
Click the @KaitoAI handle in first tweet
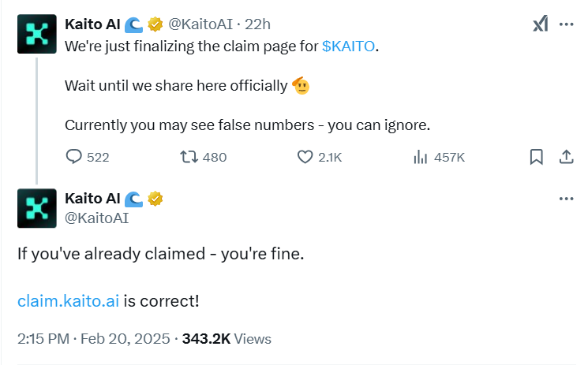tap(200, 24)
